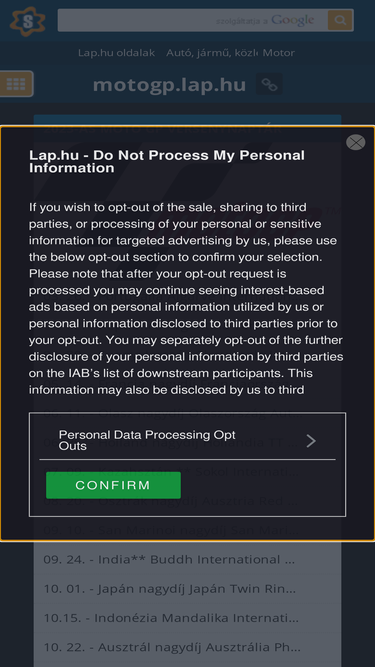Click the green CONFIRM button
Image resolution: width=375 pixels, height=667 pixels.
(113, 485)
